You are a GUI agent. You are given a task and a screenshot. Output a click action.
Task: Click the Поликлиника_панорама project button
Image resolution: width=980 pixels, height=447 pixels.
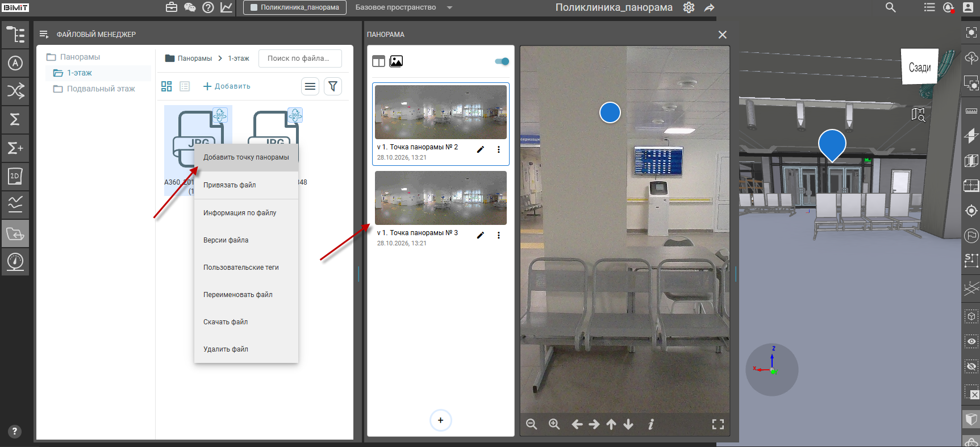[x=295, y=7]
